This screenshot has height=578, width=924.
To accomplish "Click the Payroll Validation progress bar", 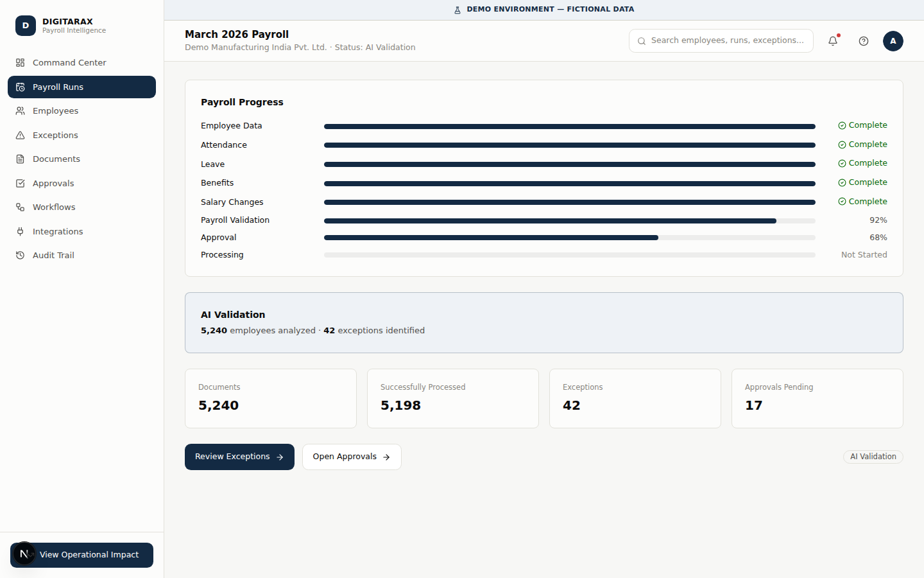I will pos(569,221).
